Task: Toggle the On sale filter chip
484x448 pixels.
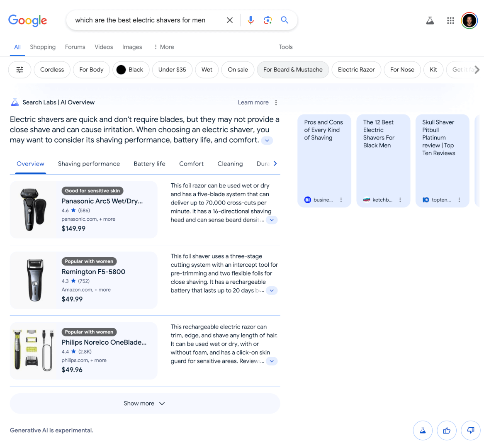Action: point(238,70)
